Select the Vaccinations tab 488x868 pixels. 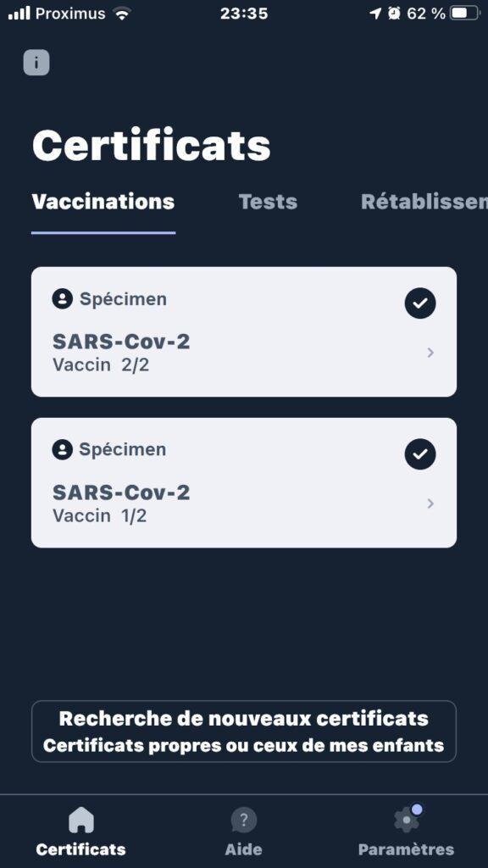click(x=103, y=202)
